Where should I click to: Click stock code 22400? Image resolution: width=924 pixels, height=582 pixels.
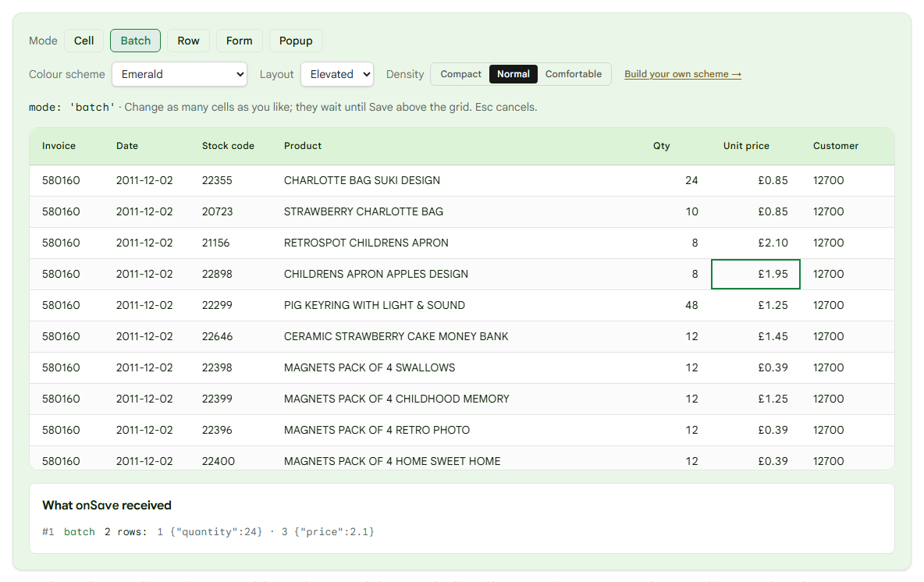[231, 458]
